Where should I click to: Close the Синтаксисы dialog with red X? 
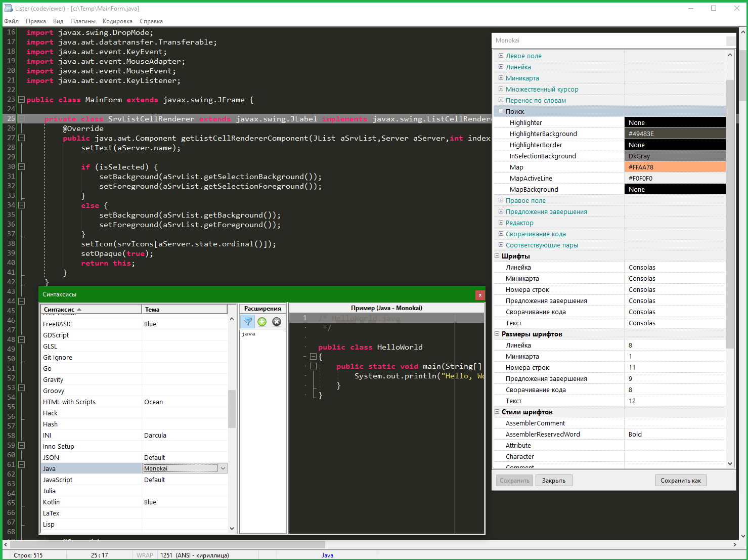pos(480,295)
